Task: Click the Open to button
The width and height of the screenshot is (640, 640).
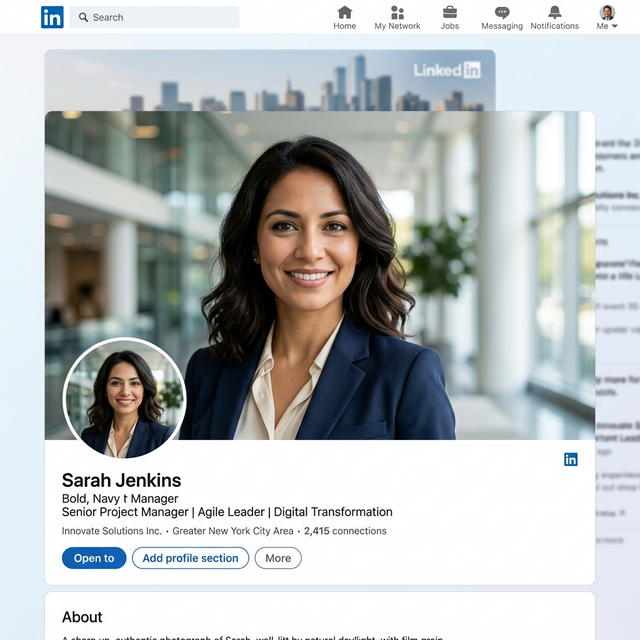Action: click(x=94, y=558)
